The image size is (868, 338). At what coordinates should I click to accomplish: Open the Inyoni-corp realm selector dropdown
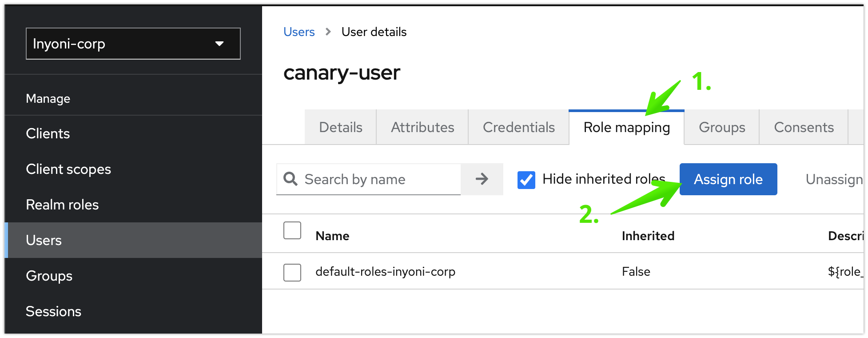(x=133, y=44)
